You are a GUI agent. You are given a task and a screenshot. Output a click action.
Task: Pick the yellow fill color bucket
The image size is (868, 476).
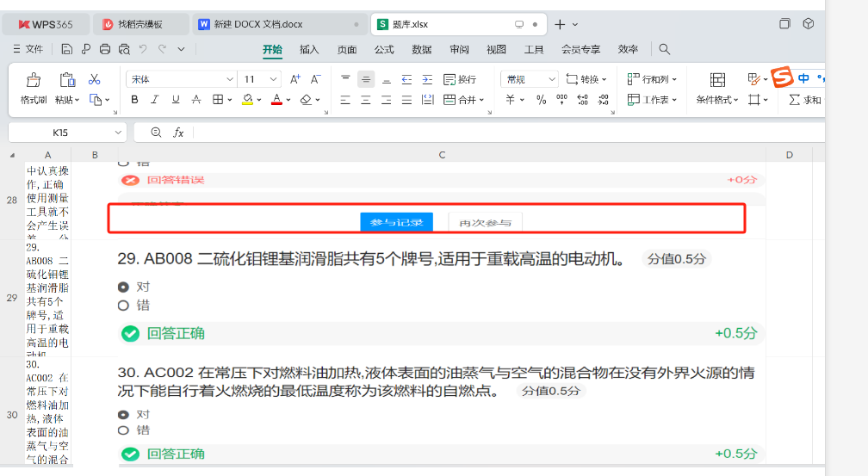pos(247,100)
